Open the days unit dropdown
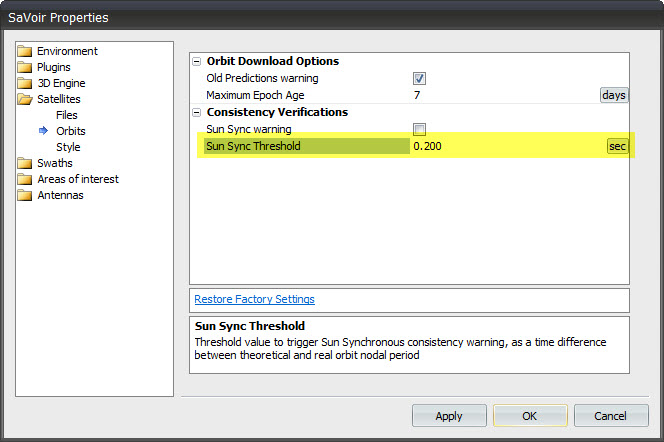Image resolution: width=664 pixels, height=442 pixels. pyautogui.click(x=613, y=95)
